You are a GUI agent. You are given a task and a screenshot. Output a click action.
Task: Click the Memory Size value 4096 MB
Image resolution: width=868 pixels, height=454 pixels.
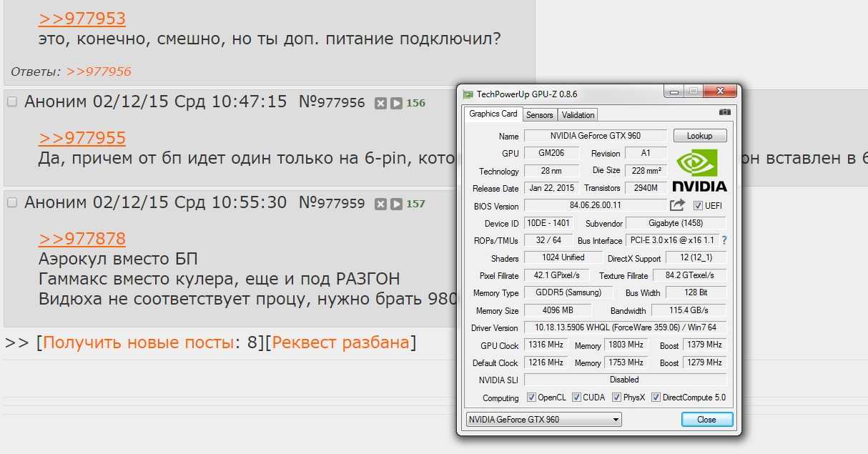coord(558,310)
